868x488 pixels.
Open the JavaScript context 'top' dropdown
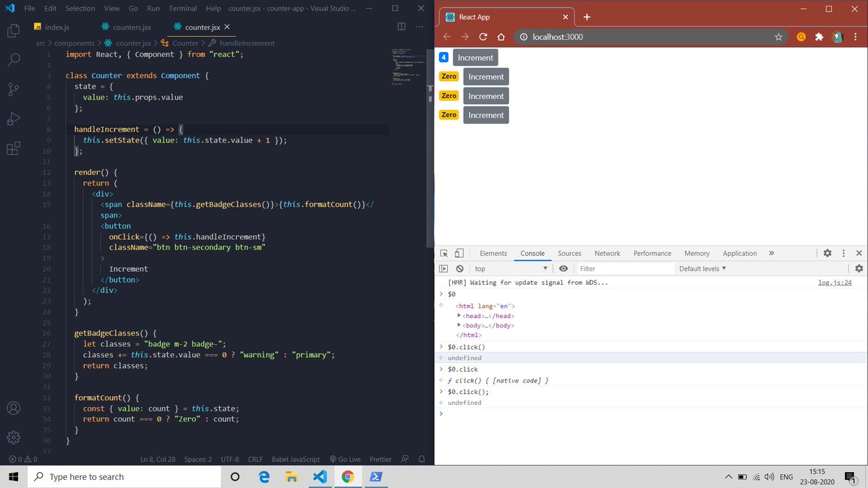511,268
